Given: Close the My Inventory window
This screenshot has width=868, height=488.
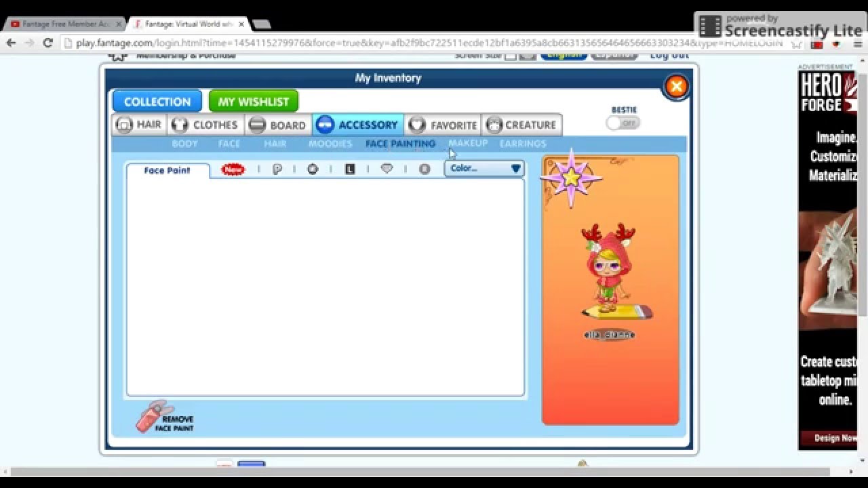Looking at the screenshot, I should (x=676, y=86).
